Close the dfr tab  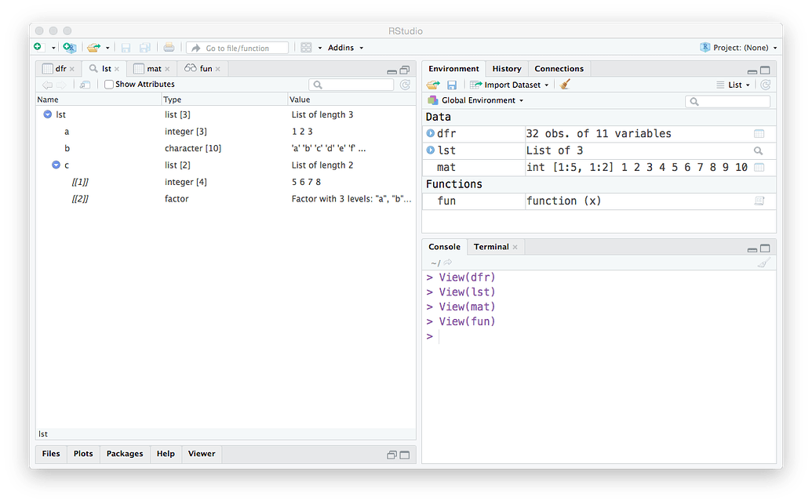(72, 69)
